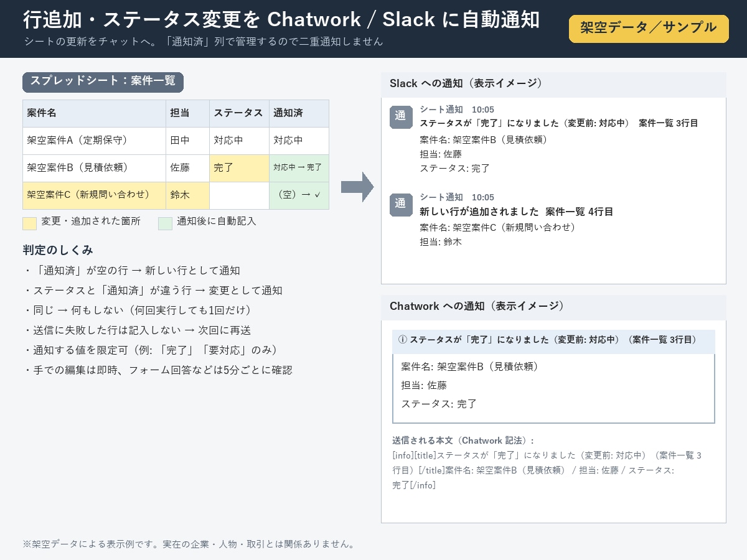Click the 通知後に自動記入 legend label
The image size is (747, 560).
(217, 221)
